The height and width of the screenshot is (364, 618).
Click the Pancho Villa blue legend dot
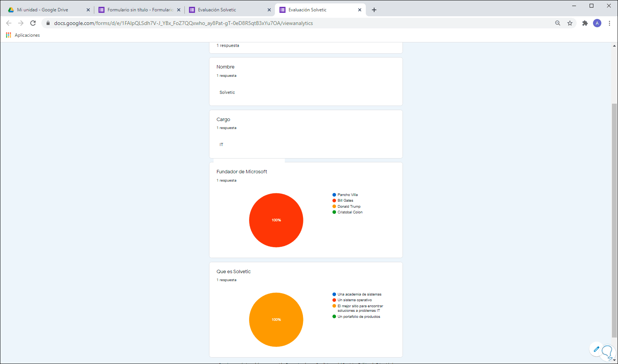click(334, 195)
